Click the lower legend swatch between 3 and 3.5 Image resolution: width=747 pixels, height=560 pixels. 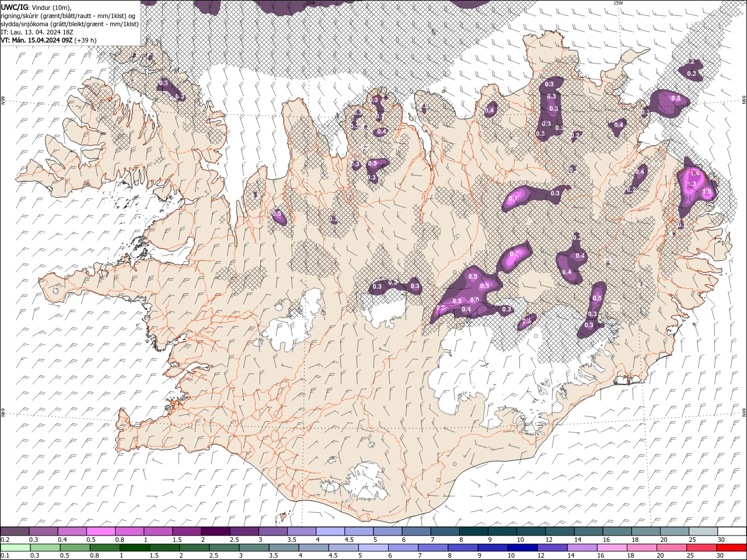coord(253,548)
